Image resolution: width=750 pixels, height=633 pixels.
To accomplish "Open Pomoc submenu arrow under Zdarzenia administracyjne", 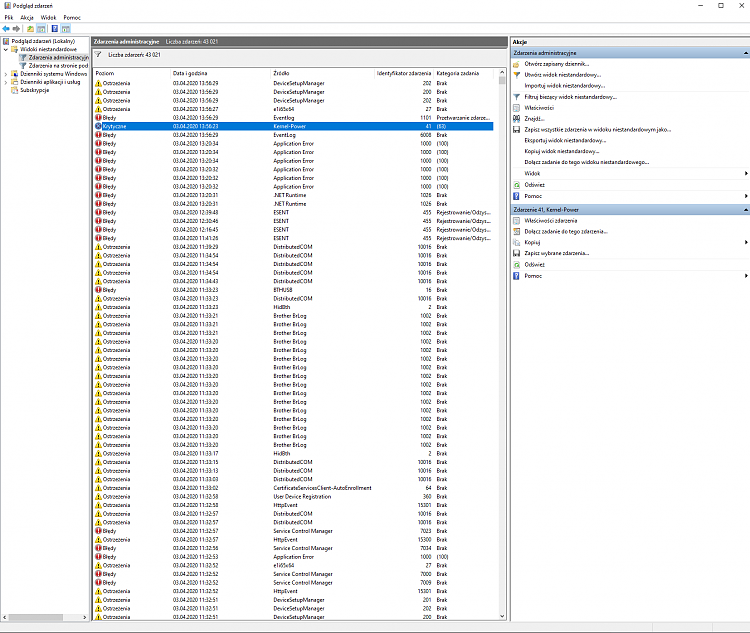I will click(746, 196).
